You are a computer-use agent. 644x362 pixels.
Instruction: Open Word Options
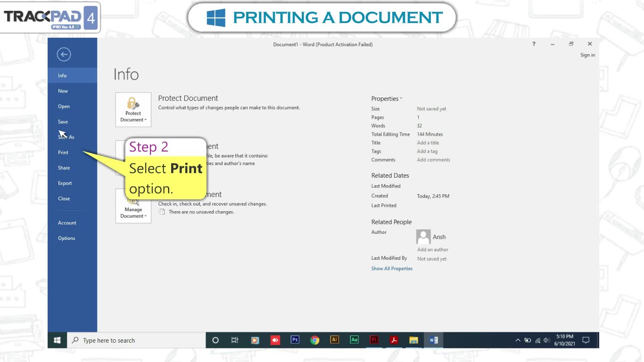pos(72,238)
